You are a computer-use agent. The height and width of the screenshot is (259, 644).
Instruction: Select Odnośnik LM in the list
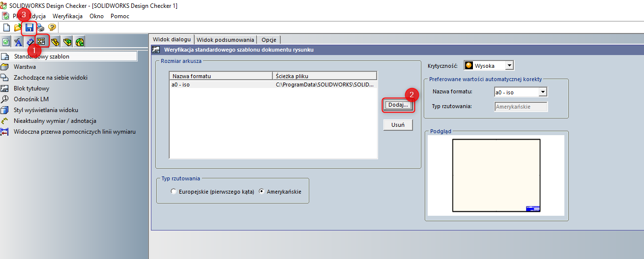(x=31, y=99)
